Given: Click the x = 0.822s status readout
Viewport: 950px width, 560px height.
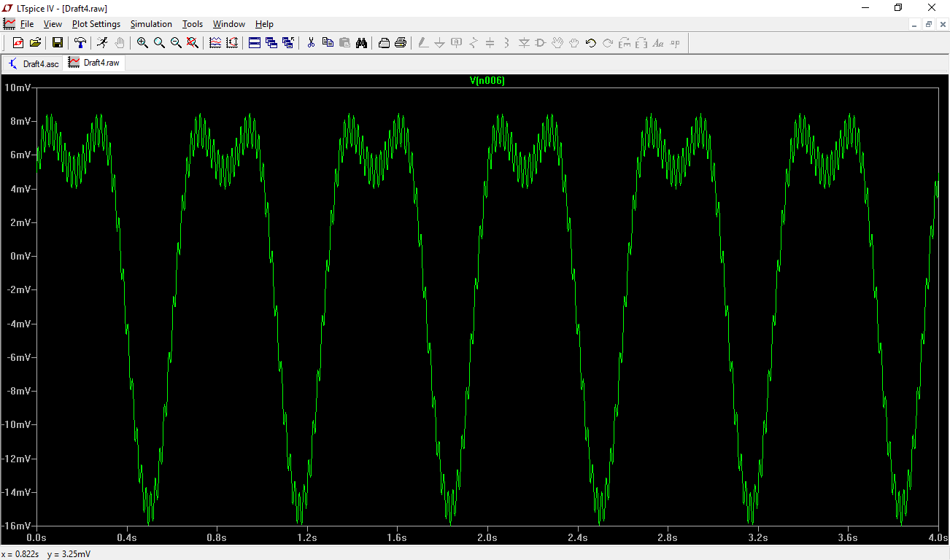Looking at the screenshot, I should click(21, 554).
